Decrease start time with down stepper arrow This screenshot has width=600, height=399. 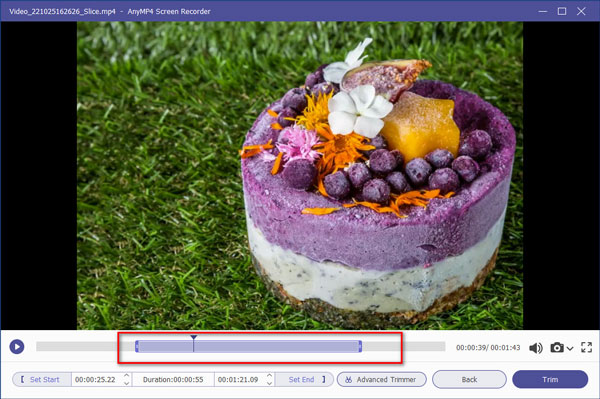coord(127,383)
